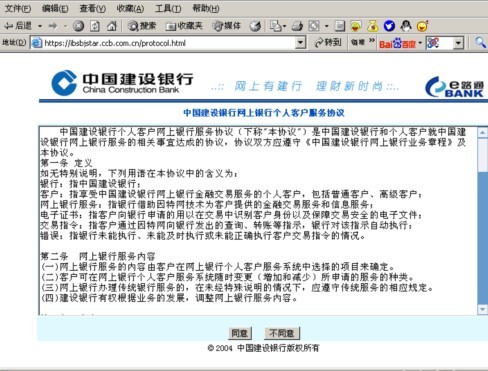Click the Stop loading icon

(x=79, y=26)
